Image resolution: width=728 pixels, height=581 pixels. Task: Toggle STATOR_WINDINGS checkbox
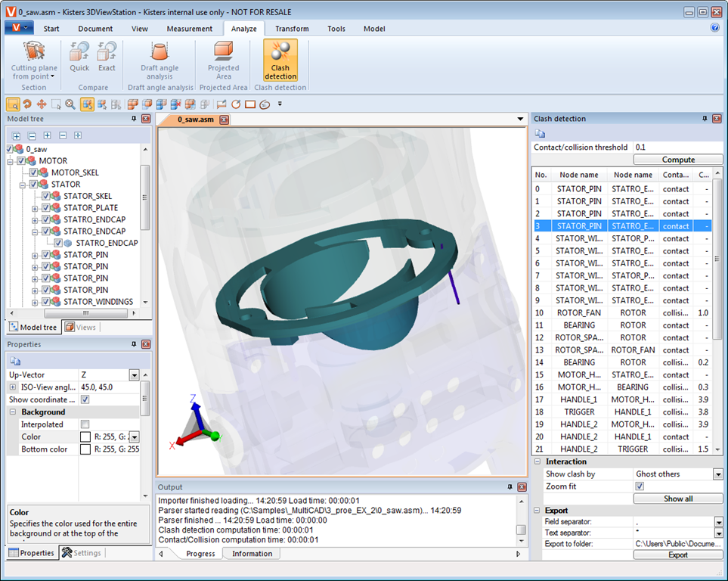pyautogui.click(x=46, y=302)
